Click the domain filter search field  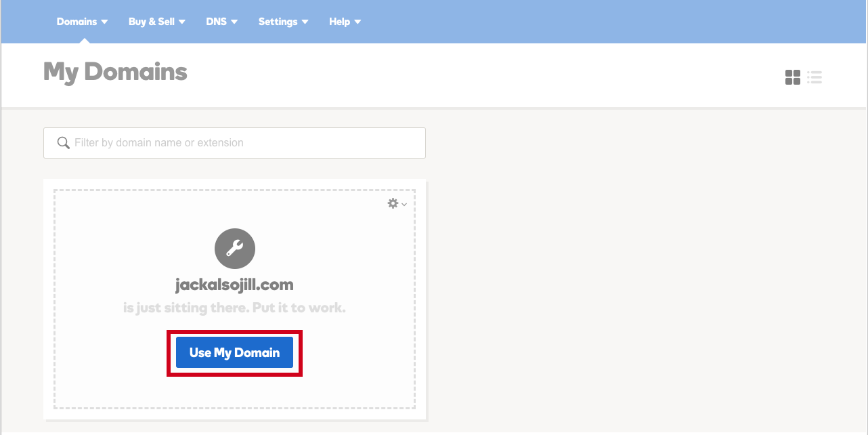[234, 143]
